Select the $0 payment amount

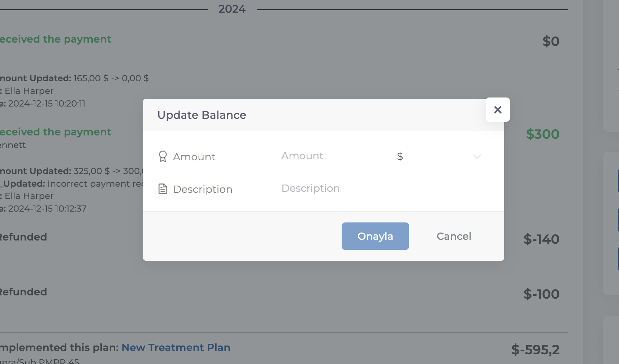(x=551, y=42)
